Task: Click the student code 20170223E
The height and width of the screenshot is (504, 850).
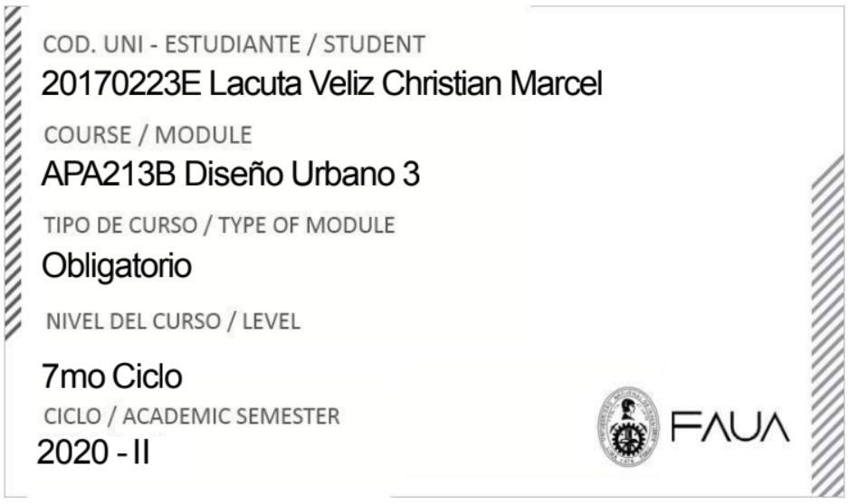Action: tap(121, 85)
